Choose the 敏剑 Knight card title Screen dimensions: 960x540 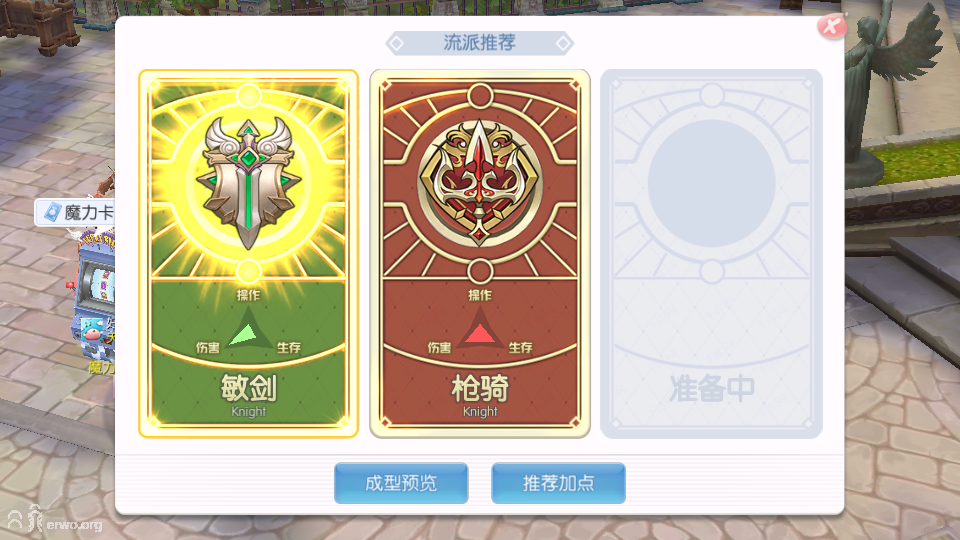[249, 396]
